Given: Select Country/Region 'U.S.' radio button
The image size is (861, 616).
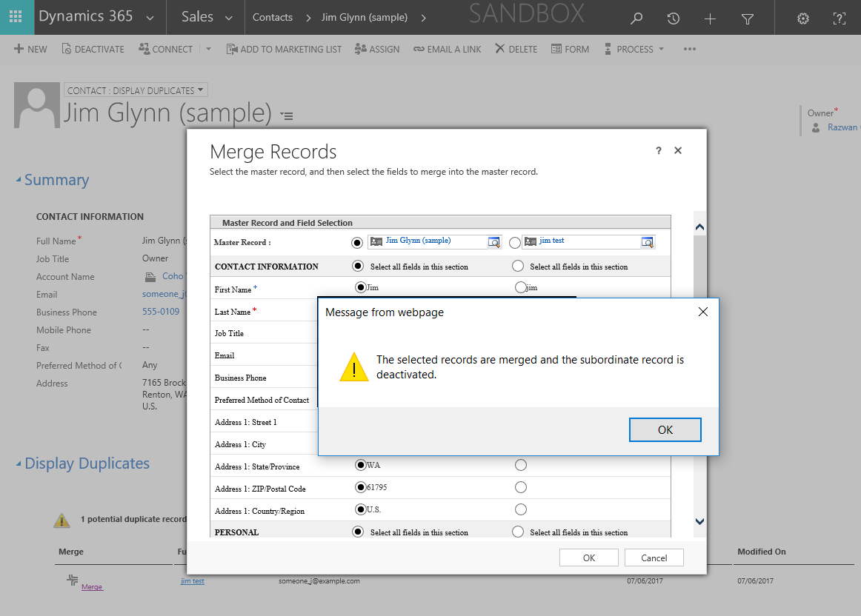Looking at the screenshot, I should (x=361, y=509).
